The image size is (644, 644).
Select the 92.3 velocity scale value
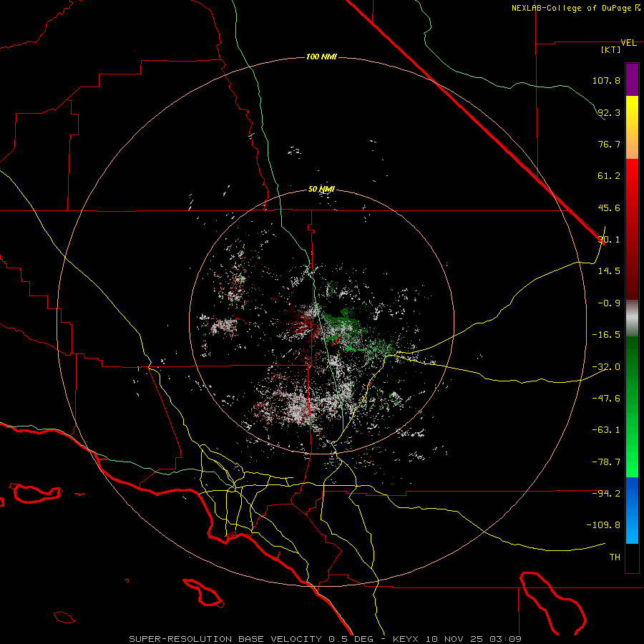coord(609,112)
